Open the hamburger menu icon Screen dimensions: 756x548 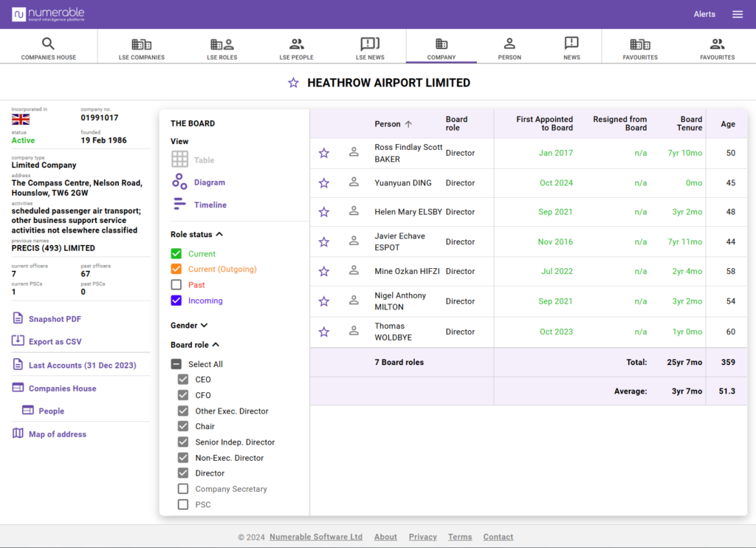click(738, 15)
